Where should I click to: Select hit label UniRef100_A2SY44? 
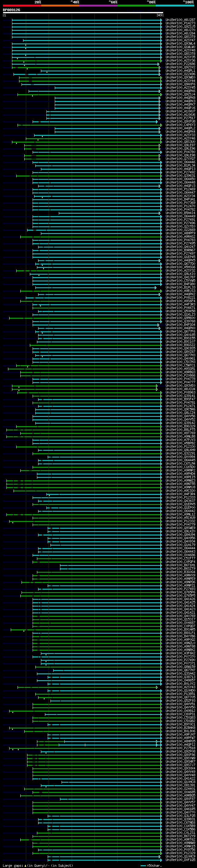pyautogui.click(x=180, y=81)
